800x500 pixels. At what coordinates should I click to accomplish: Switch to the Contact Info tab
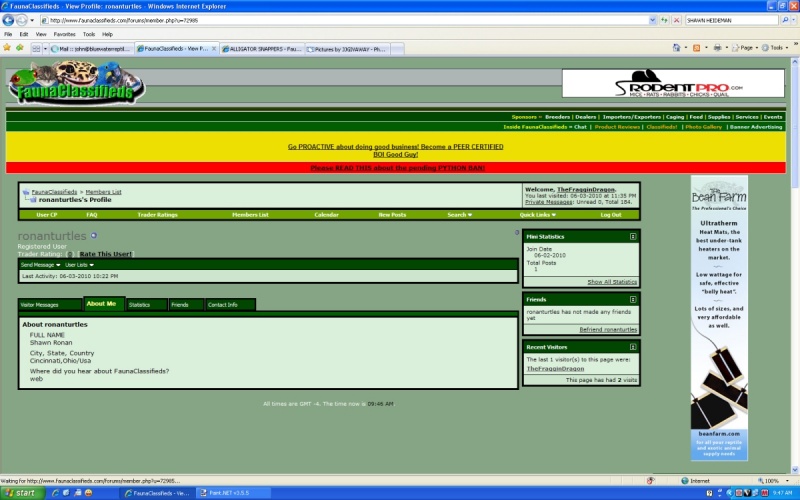click(x=230, y=305)
